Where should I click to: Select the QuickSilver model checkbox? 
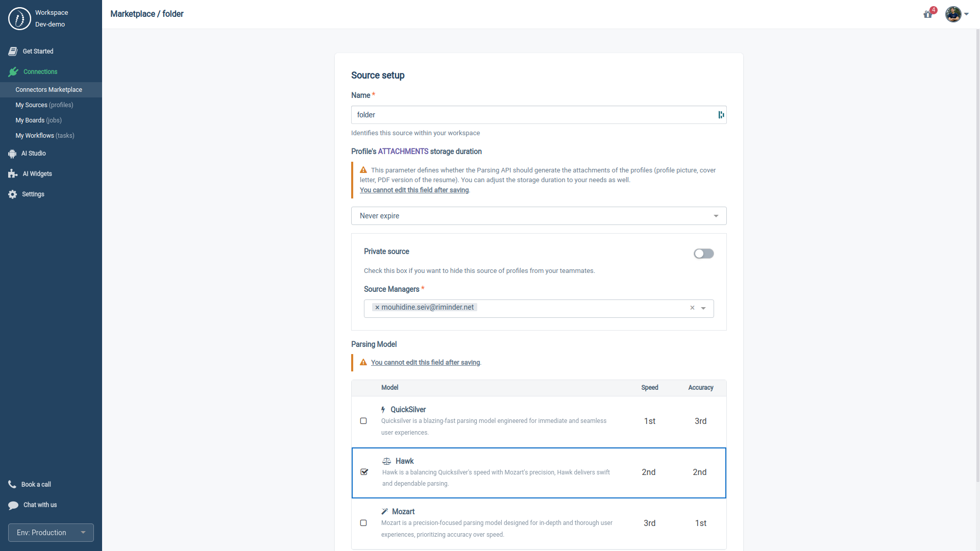point(363,420)
